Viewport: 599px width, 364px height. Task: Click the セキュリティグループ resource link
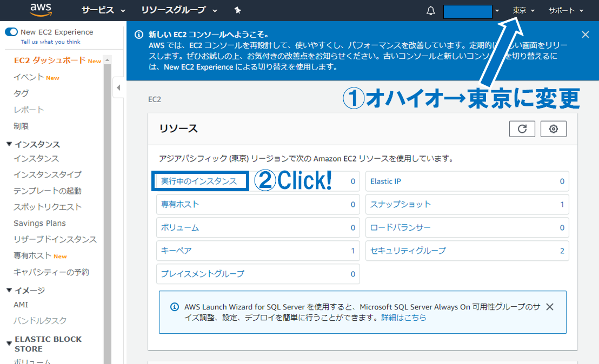(408, 251)
